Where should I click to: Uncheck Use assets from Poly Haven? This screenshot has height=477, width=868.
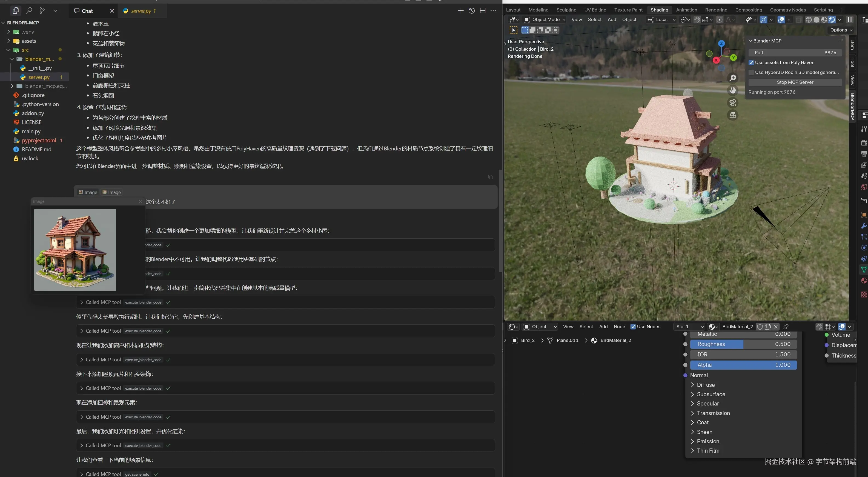[751, 63]
